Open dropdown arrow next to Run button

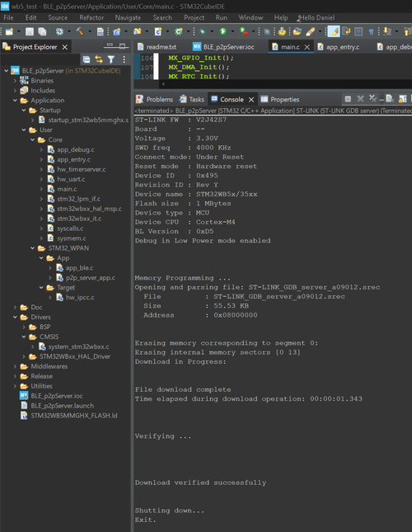(x=232, y=31)
